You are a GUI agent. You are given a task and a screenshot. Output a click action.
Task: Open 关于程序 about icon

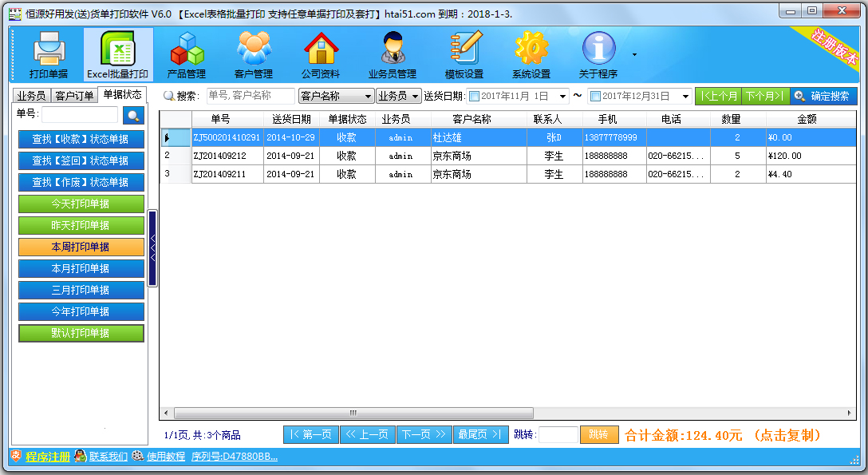pyautogui.click(x=598, y=55)
